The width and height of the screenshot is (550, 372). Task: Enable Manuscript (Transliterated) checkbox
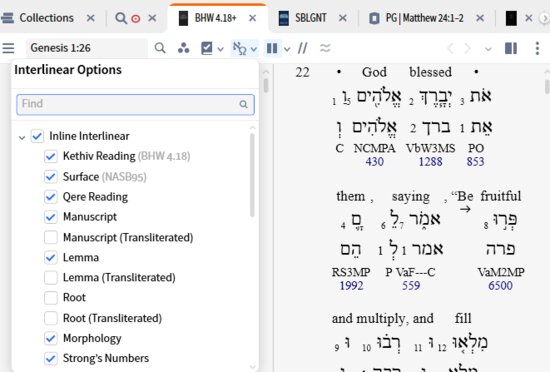(x=51, y=237)
